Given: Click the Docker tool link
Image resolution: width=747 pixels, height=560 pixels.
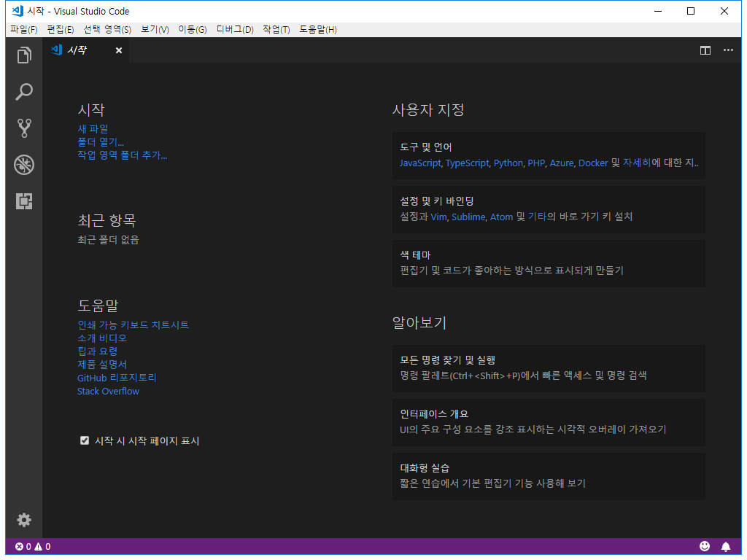Looking at the screenshot, I should (593, 163).
